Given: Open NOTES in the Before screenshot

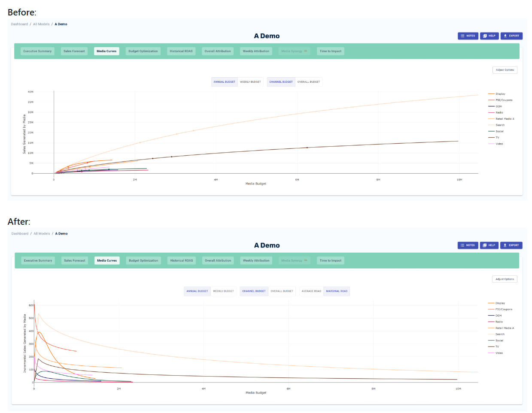Looking at the screenshot, I should pyautogui.click(x=468, y=36).
